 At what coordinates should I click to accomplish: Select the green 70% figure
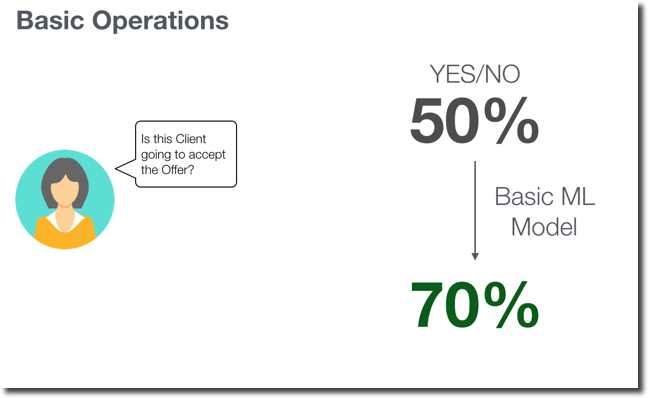[x=474, y=305]
